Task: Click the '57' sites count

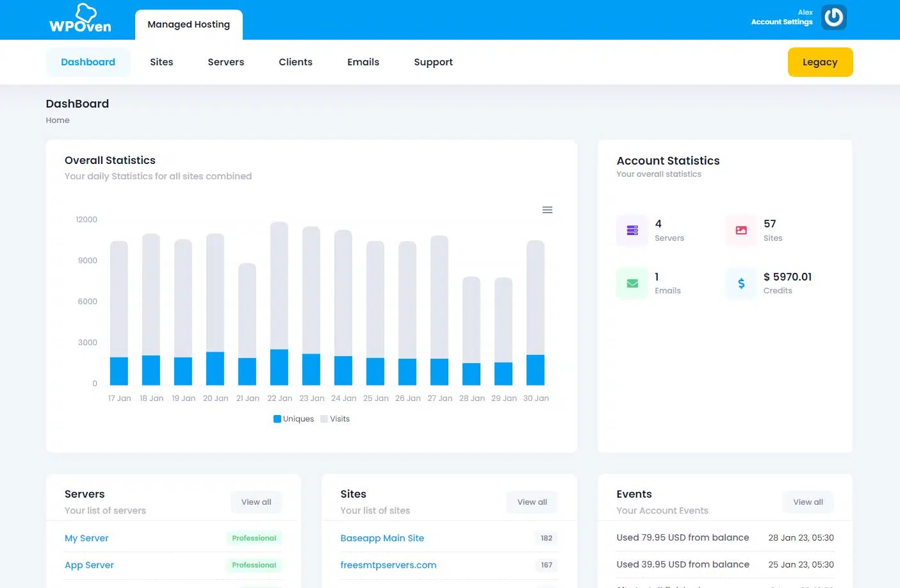Action: click(x=770, y=224)
